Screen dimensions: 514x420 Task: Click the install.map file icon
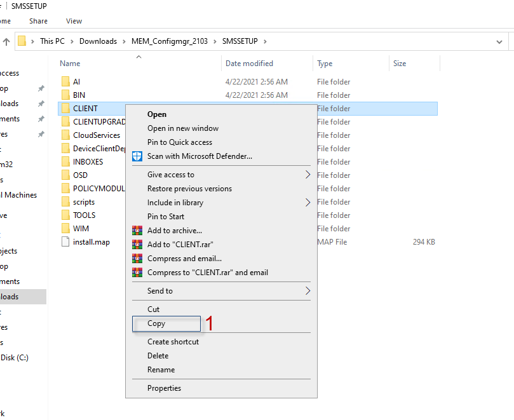[65, 241]
